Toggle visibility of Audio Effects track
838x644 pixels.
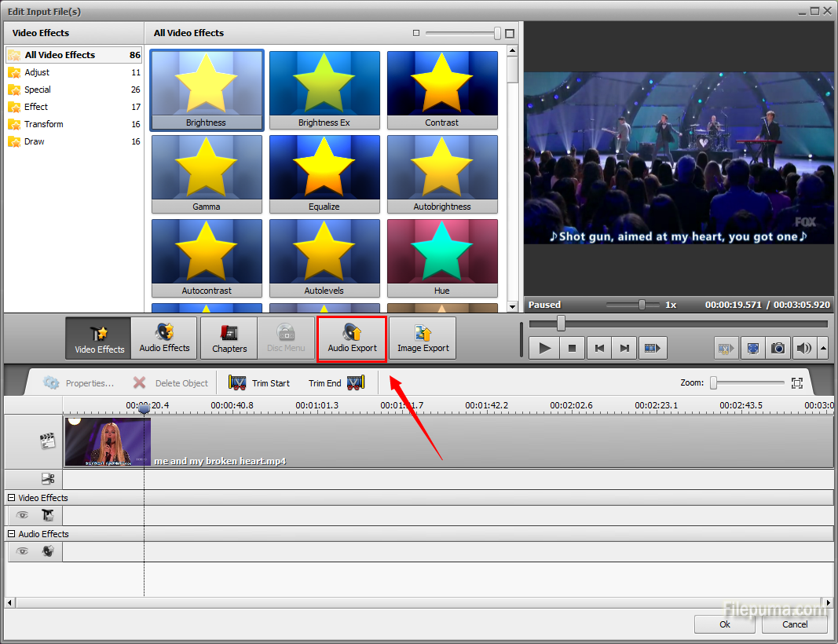click(23, 552)
